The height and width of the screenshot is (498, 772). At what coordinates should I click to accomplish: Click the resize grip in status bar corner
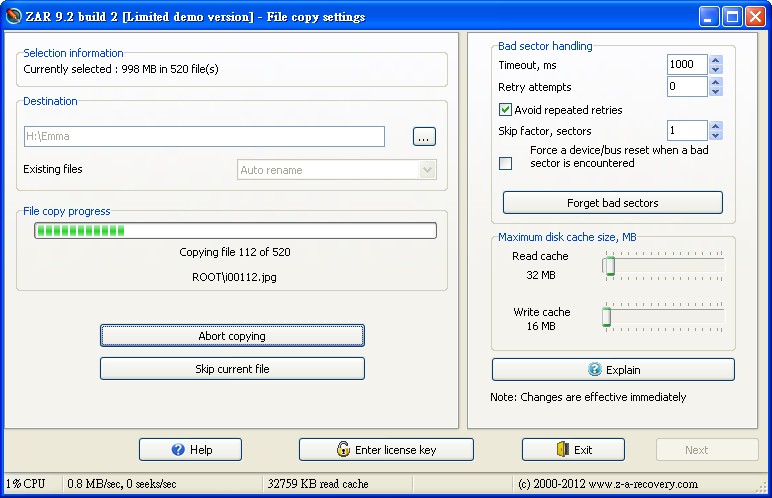tap(762, 487)
